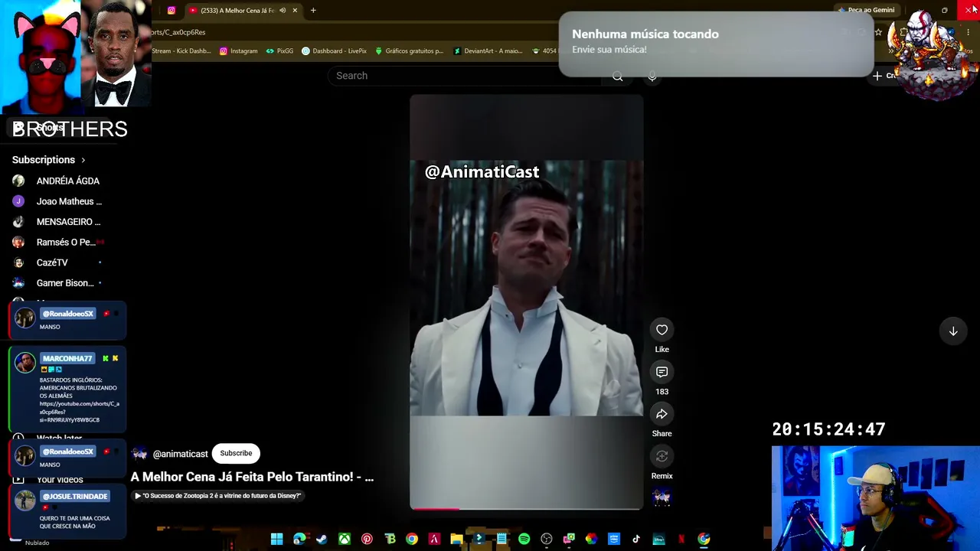Viewport: 980px width, 551px height.
Task: Open Notepad from the taskbar
Action: tap(501, 540)
